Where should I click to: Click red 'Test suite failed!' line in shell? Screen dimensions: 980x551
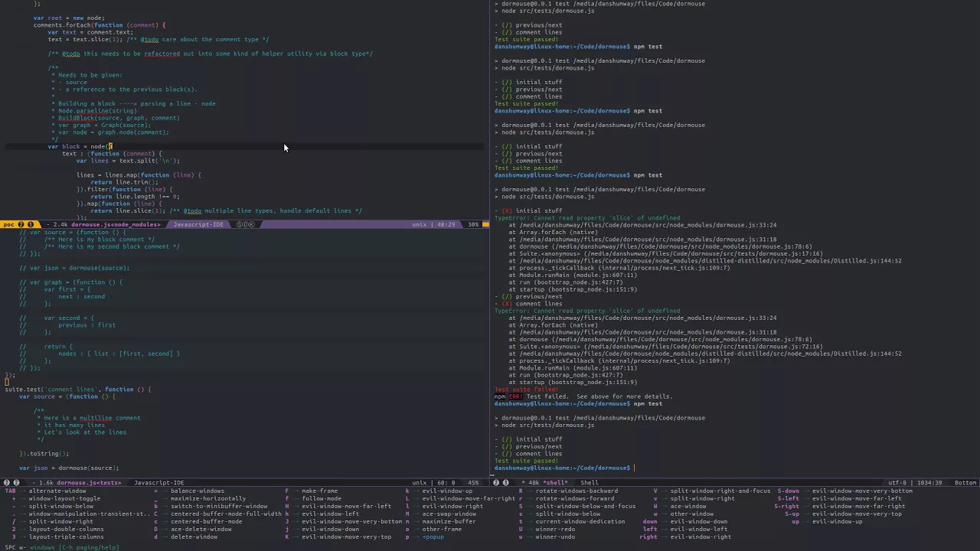526,390
